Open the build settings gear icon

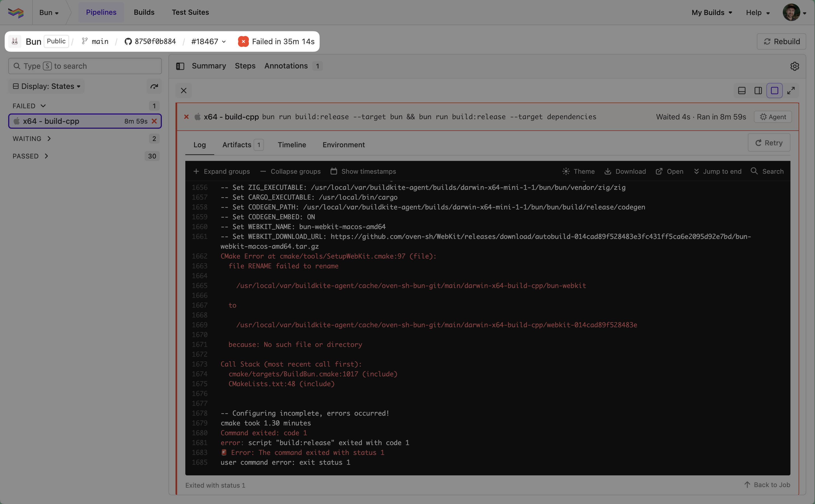794,66
